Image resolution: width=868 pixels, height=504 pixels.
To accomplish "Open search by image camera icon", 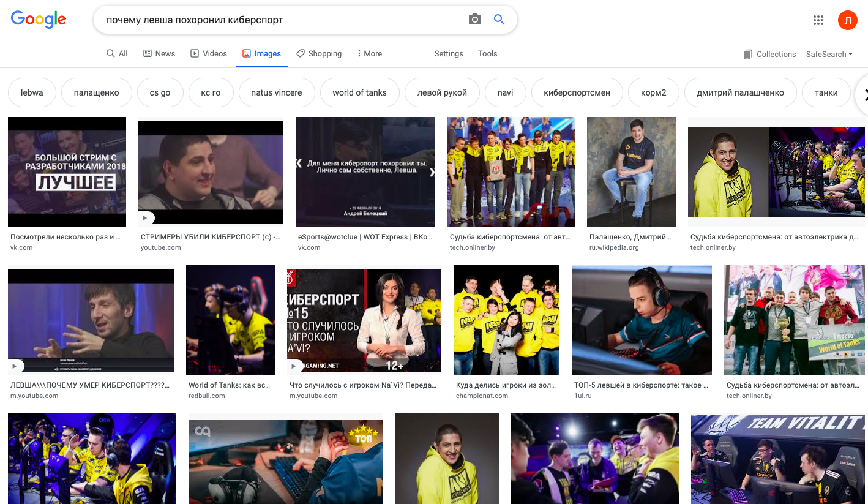I will click(475, 20).
